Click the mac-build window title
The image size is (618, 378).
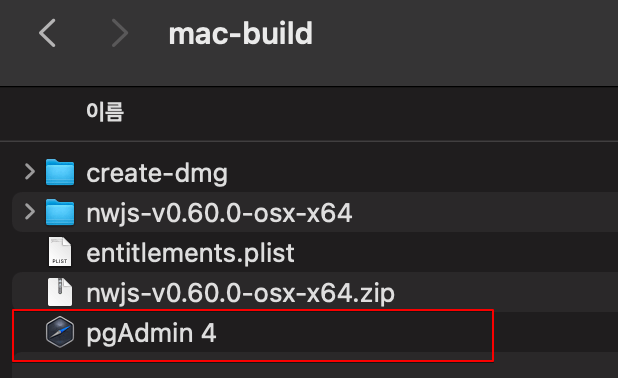click(240, 34)
